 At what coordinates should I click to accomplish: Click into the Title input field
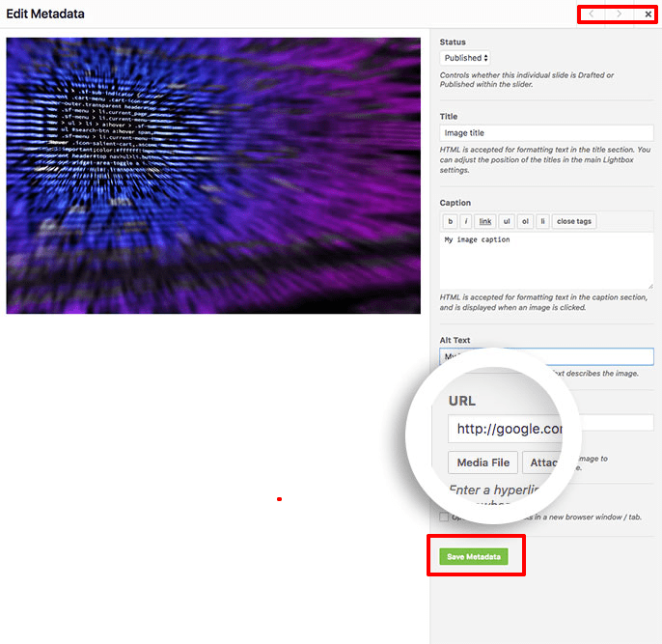(x=546, y=133)
